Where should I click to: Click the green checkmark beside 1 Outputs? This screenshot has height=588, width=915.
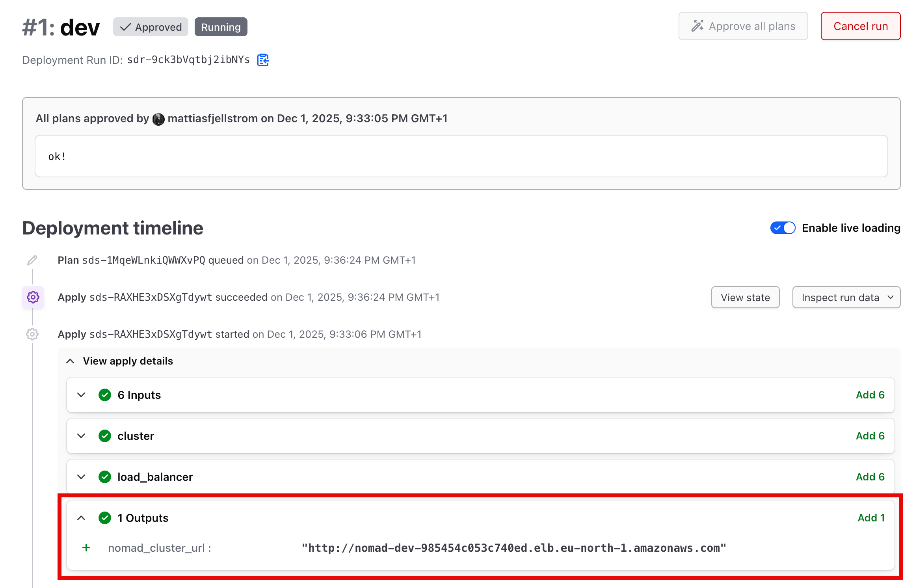pyautogui.click(x=105, y=517)
